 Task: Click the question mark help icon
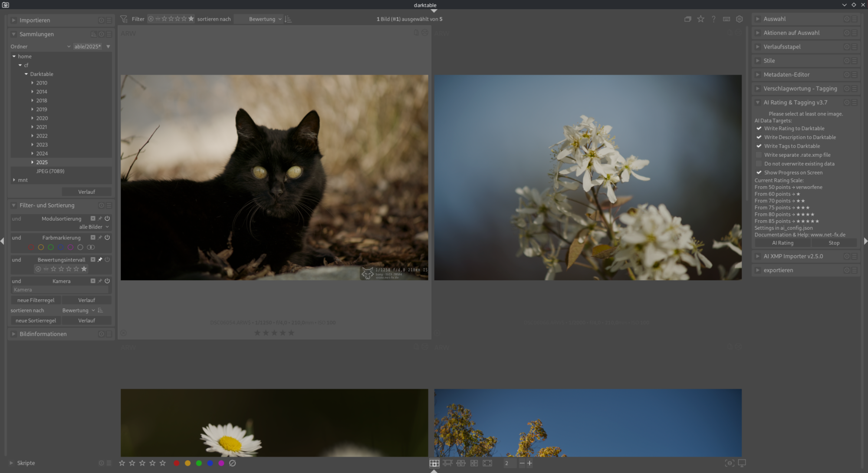tap(713, 19)
